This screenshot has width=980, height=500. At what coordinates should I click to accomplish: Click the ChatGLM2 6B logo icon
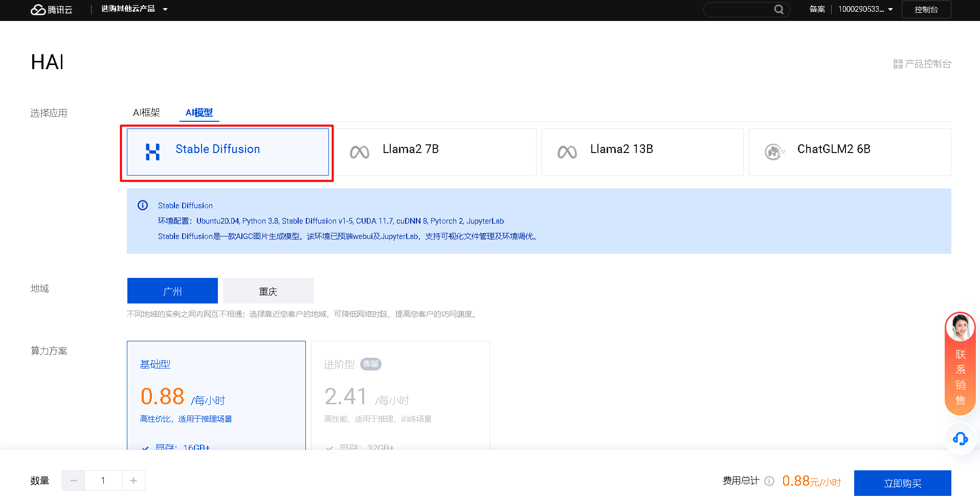pos(774,152)
